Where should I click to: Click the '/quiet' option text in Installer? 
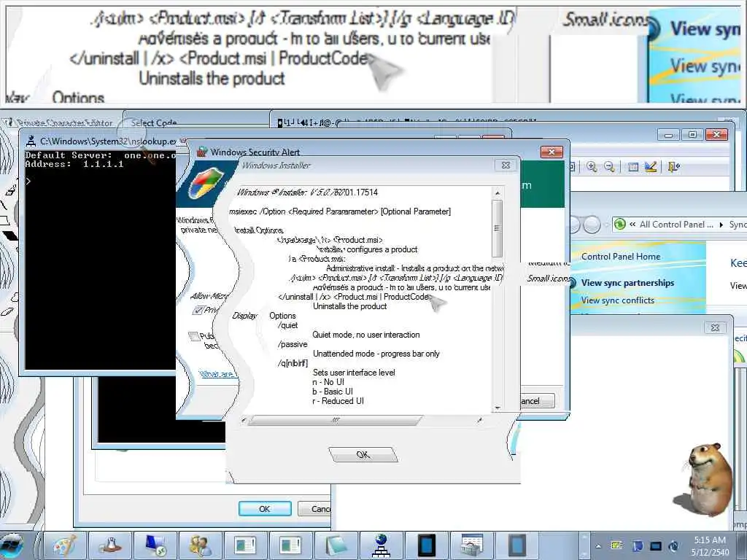pyautogui.click(x=287, y=325)
